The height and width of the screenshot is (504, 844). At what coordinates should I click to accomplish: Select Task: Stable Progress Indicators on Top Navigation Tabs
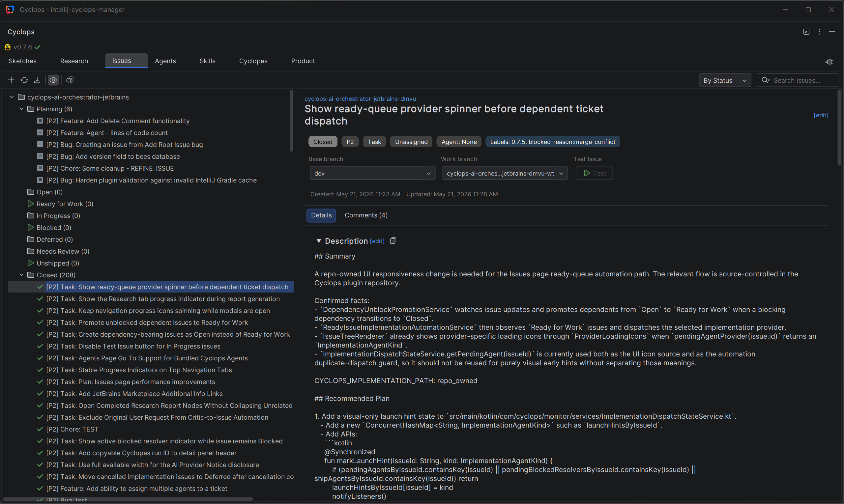coord(139,370)
